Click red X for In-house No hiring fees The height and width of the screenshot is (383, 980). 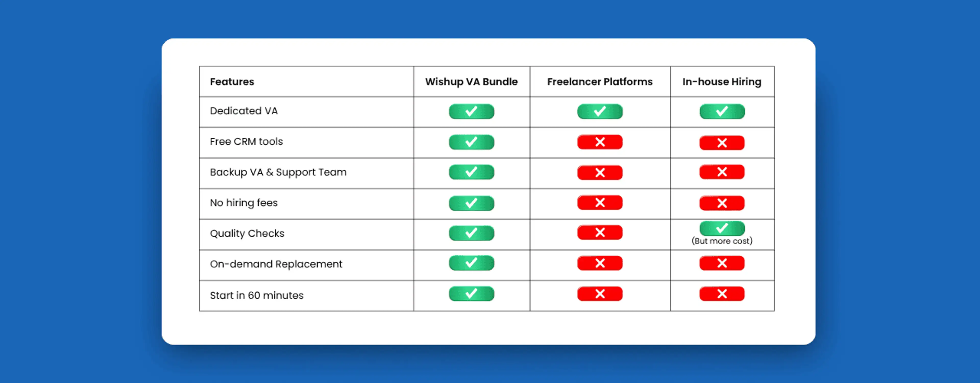click(722, 203)
